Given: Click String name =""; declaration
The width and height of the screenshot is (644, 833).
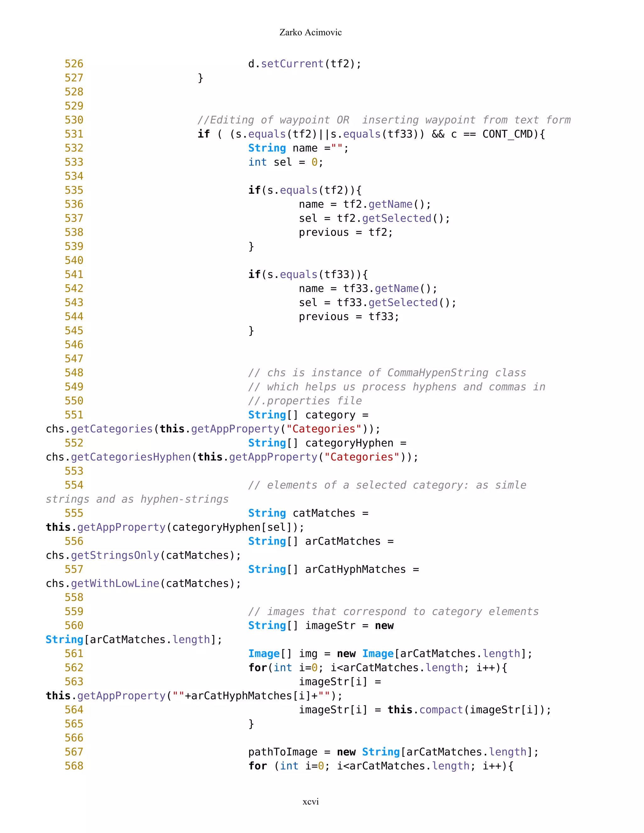Looking at the screenshot, I should (x=298, y=148).
